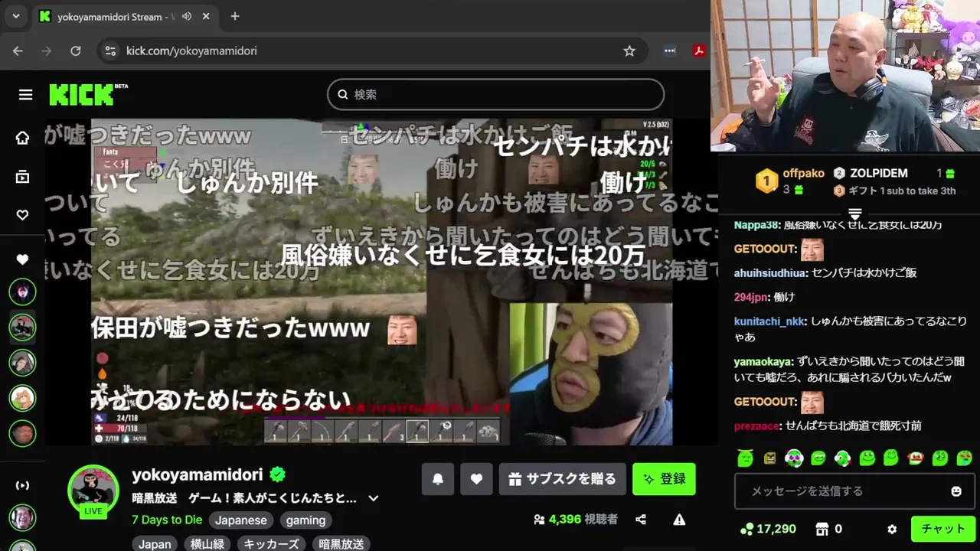Open the emoji picker in message box

956,491
